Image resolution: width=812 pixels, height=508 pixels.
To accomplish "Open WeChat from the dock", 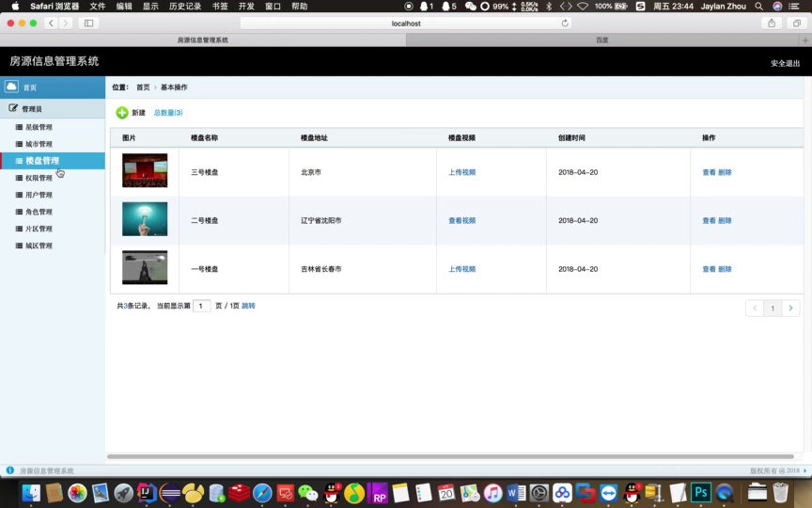I will tap(308, 492).
